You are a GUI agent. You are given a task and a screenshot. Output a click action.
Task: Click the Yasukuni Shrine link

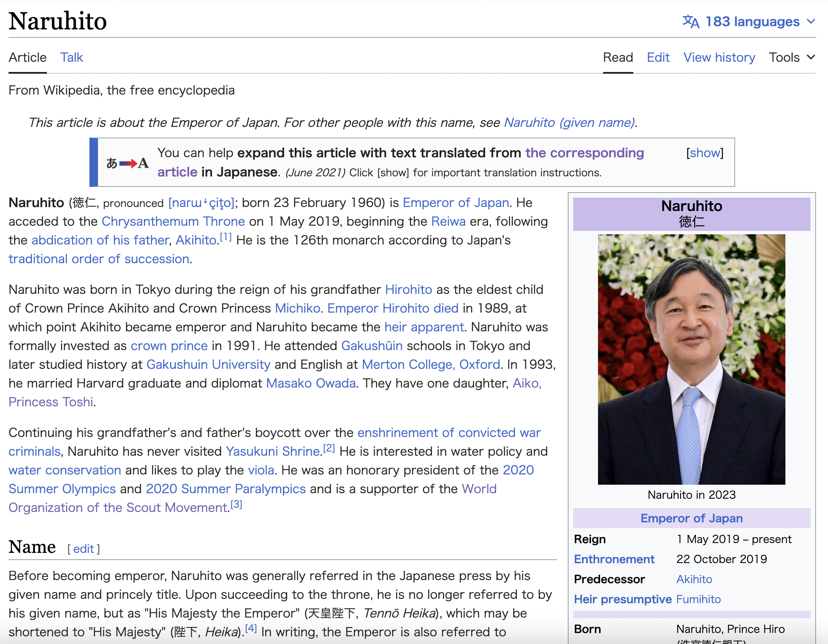[273, 451]
